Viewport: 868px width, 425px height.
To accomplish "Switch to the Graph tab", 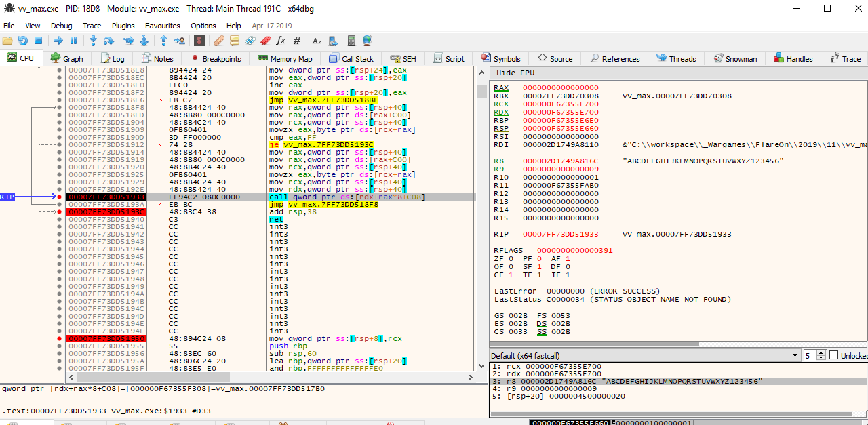I will (67, 59).
